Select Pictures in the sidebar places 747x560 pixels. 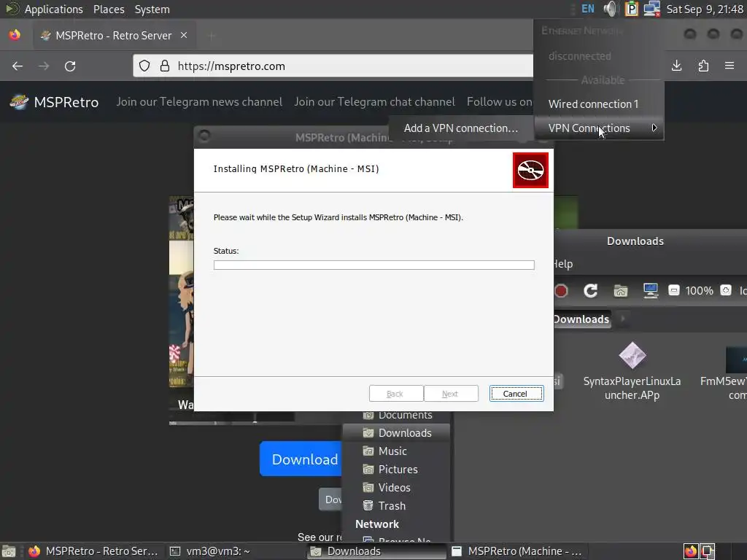(396, 469)
